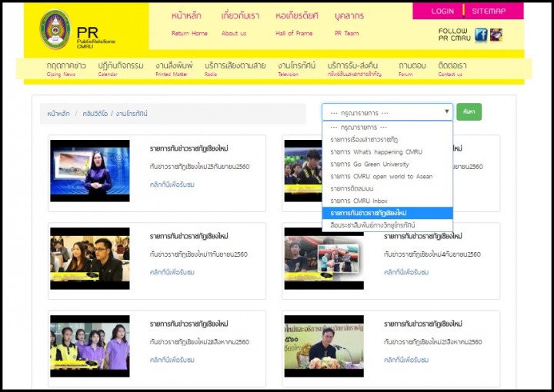Open Printed Matter section

pos(174,69)
